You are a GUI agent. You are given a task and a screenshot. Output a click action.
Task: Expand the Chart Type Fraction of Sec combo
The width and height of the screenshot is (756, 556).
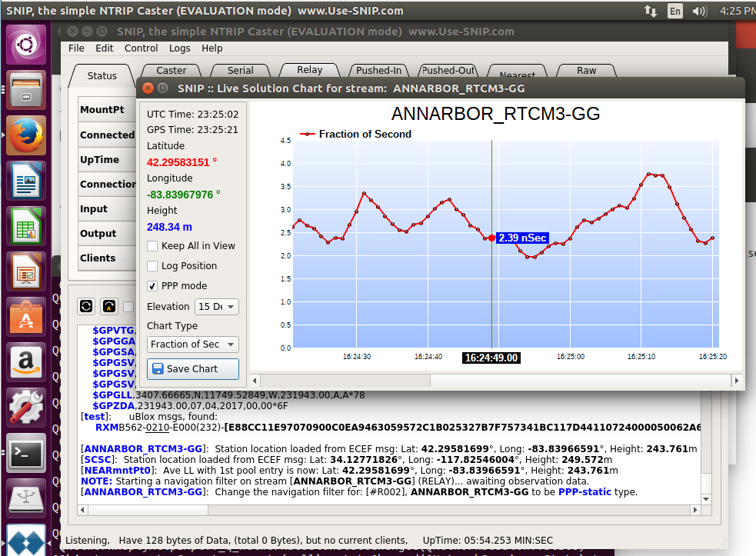tap(193, 345)
